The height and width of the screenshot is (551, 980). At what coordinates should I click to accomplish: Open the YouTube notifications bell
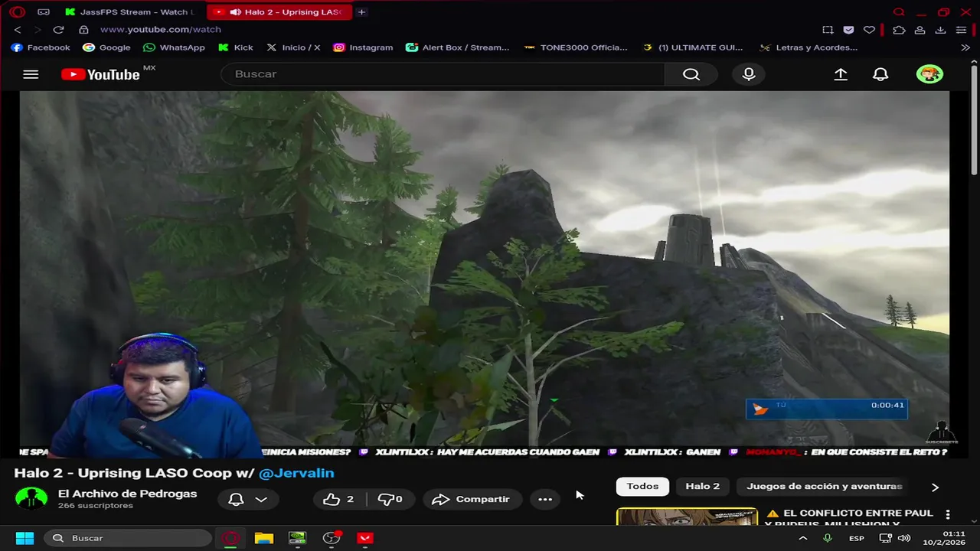[x=880, y=74]
